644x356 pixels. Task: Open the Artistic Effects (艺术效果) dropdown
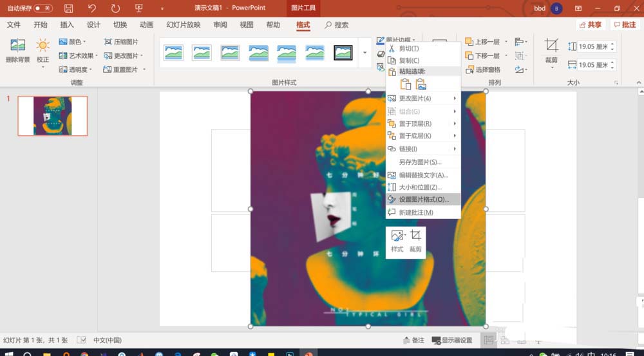[78, 55]
